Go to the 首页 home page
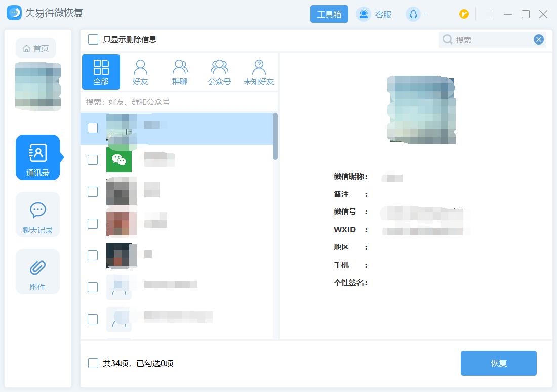 pos(35,48)
